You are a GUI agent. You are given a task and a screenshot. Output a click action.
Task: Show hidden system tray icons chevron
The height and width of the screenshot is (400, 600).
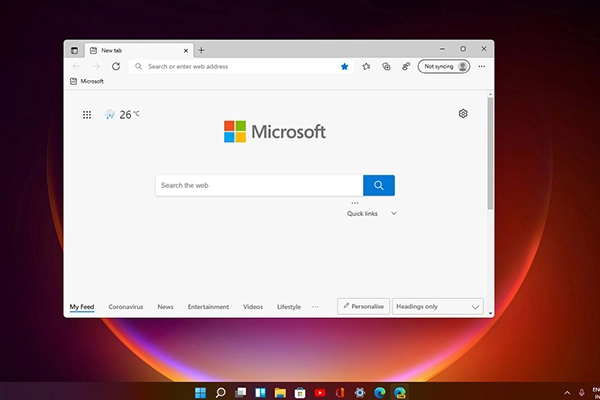click(x=567, y=393)
